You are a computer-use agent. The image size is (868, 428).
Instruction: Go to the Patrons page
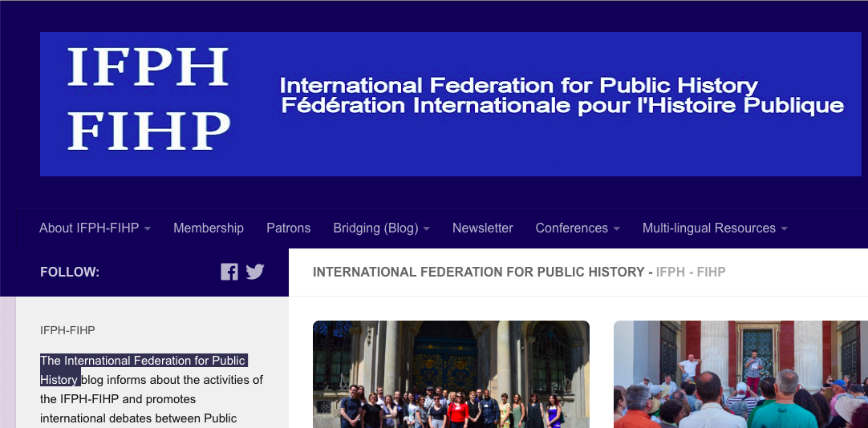(x=289, y=228)
